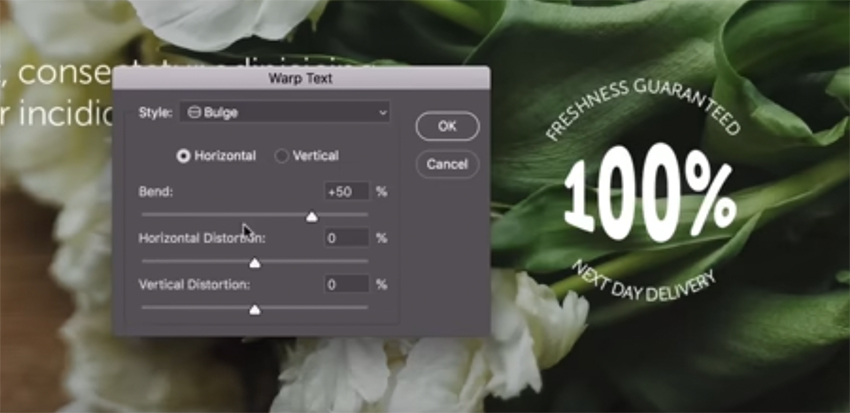Cancel the Warp Text dialog

point(447,164)
